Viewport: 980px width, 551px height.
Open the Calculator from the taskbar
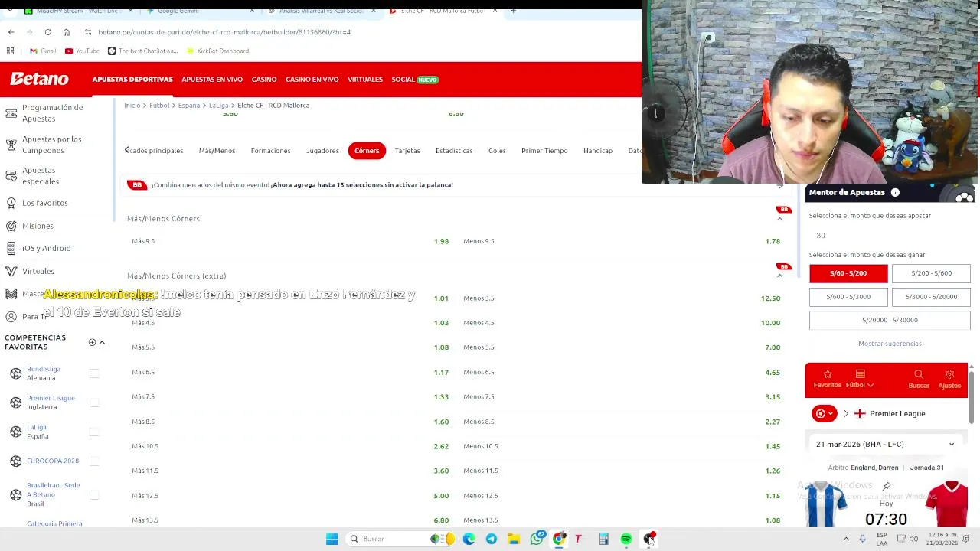pos(603,539)
